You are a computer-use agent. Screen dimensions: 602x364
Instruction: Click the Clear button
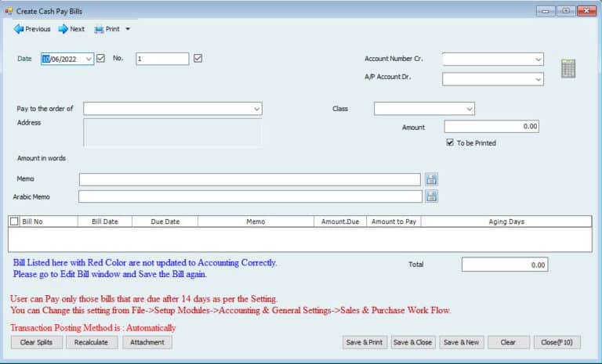tap(508, 342)
